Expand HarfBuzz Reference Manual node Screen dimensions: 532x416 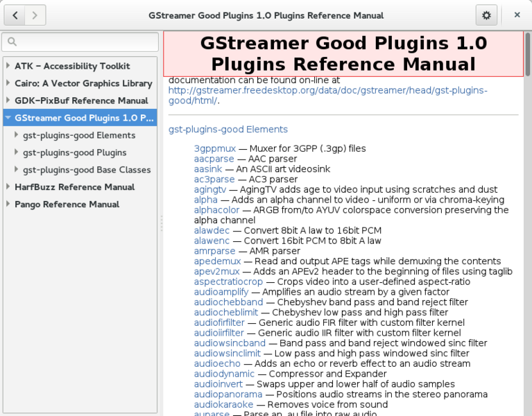click(x=8, y=187)
